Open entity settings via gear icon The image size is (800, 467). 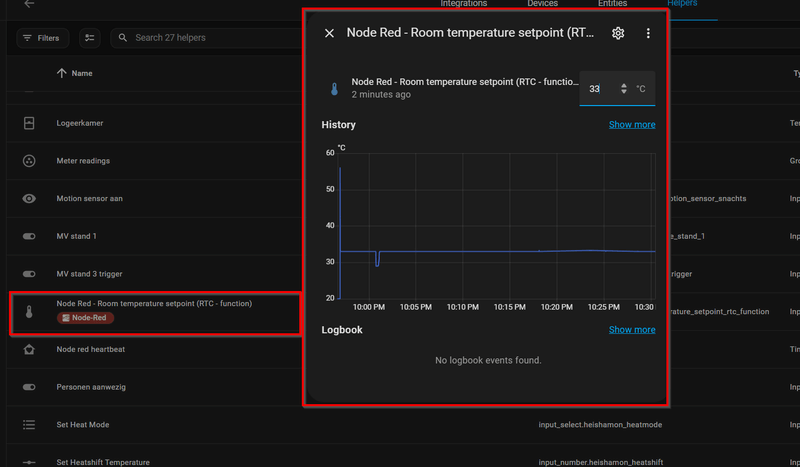pyautogui.click(x=618, y=33)
